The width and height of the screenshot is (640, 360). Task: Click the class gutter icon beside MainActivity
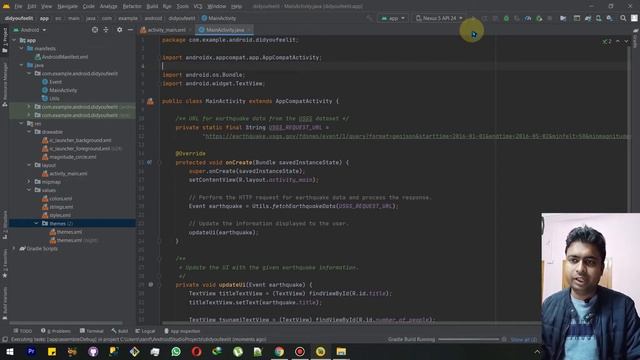[x=150, y=101]
